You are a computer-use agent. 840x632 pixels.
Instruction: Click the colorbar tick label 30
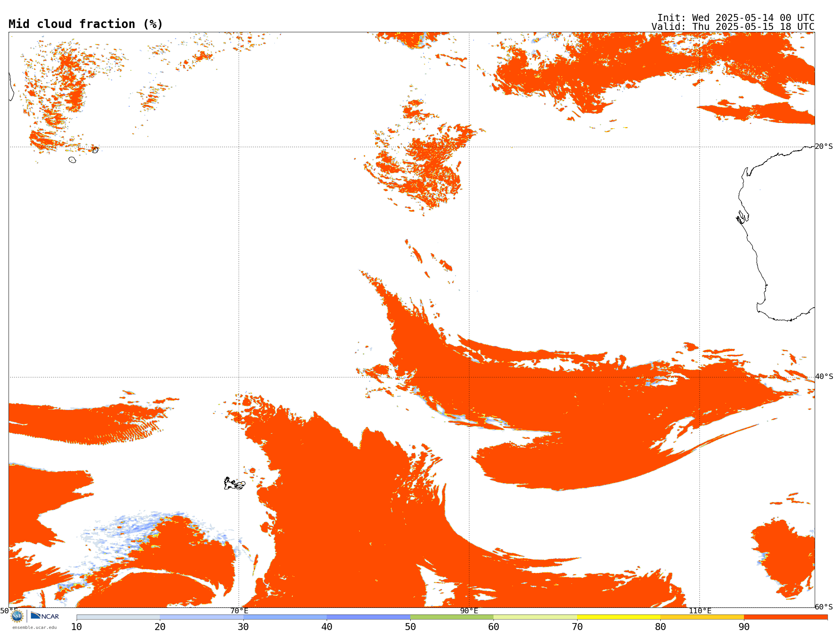coord(243,627)
